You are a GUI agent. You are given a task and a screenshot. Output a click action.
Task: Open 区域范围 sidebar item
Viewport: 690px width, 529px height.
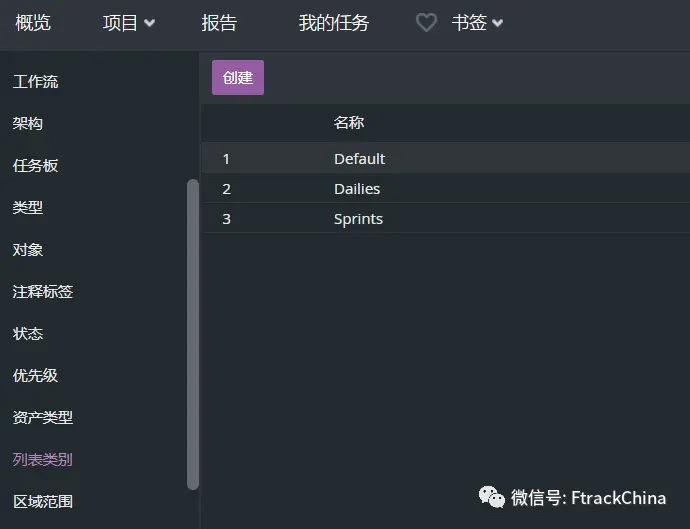point(43,501)
